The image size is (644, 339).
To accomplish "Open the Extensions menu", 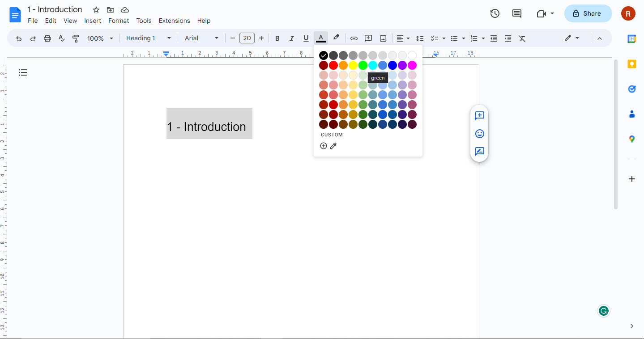I will 174,21.
